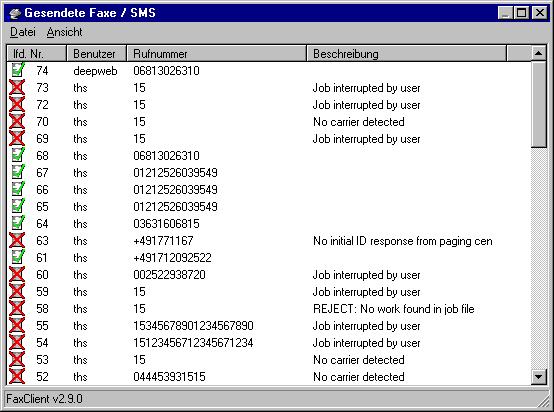Click the red failed icon for job 73
The image size is (554, 412).
(x=17, y=87)
